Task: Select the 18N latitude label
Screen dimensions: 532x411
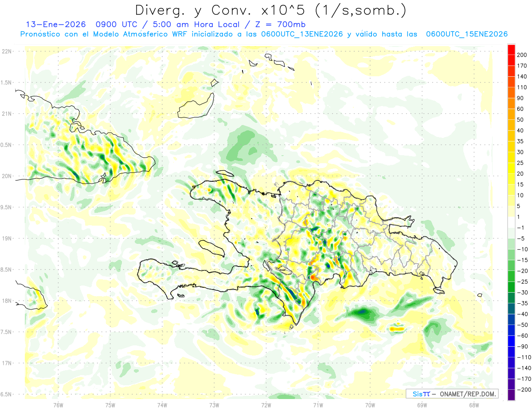Action: click(7, 301)
